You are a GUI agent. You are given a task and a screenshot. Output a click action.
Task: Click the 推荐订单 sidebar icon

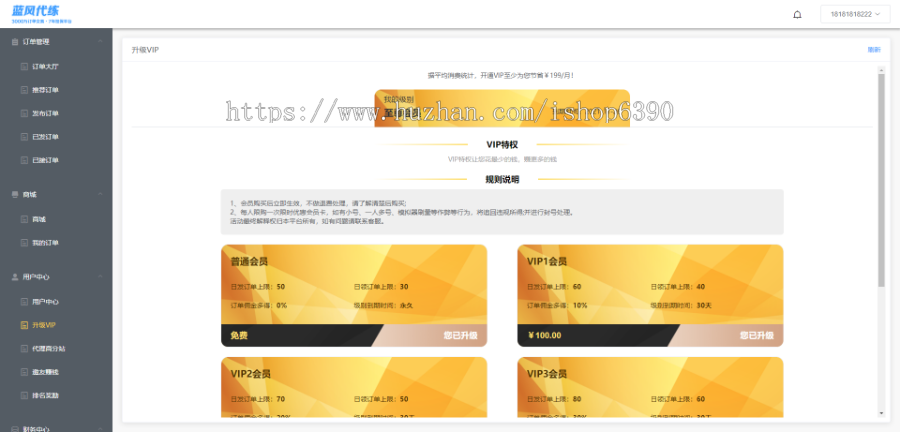24,90
